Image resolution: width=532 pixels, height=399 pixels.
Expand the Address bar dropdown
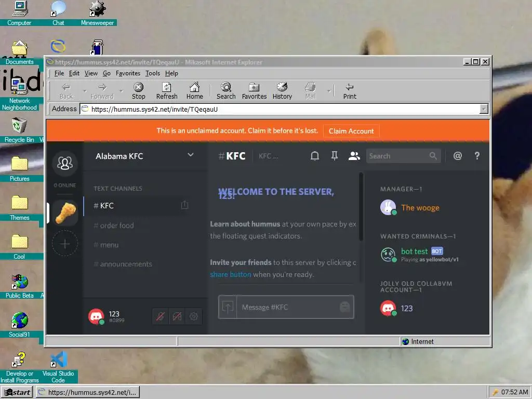click(x=484, y=109)
